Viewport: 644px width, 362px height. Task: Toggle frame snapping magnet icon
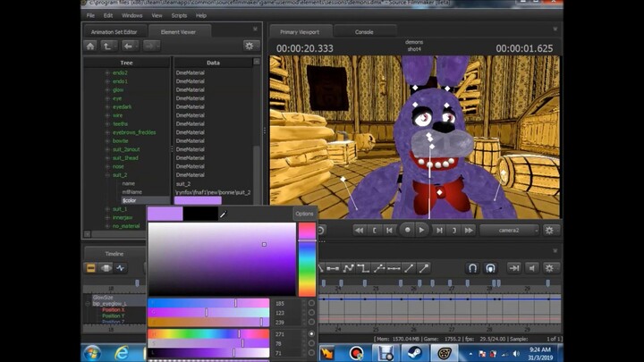(x=473, y=268)
